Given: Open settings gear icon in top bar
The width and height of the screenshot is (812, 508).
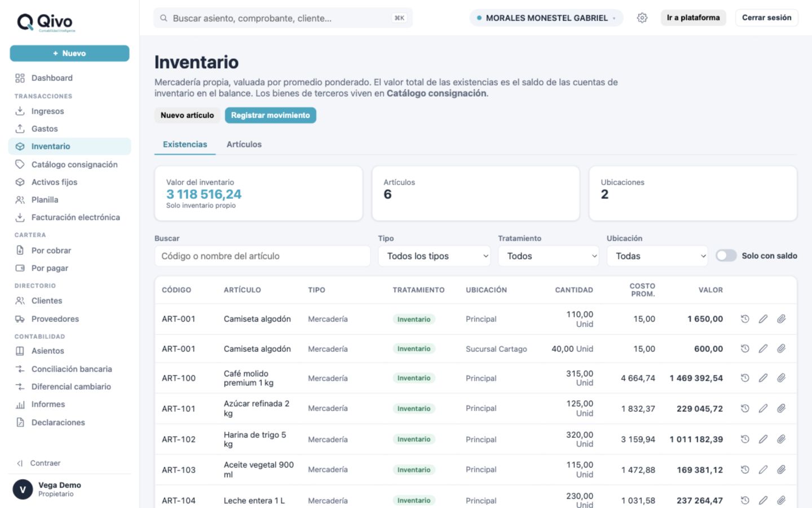Looking at the screenshot, I should [x=642, y=18].
